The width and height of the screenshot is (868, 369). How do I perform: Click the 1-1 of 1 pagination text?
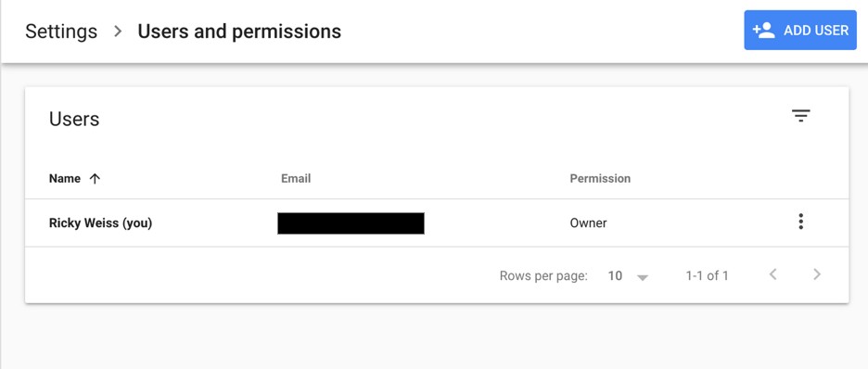click(x=707, y=275)
